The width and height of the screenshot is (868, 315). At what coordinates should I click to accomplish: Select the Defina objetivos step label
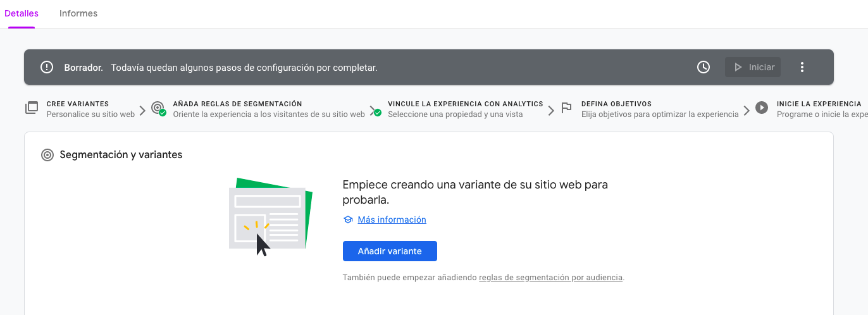click(x=616, y=104)
